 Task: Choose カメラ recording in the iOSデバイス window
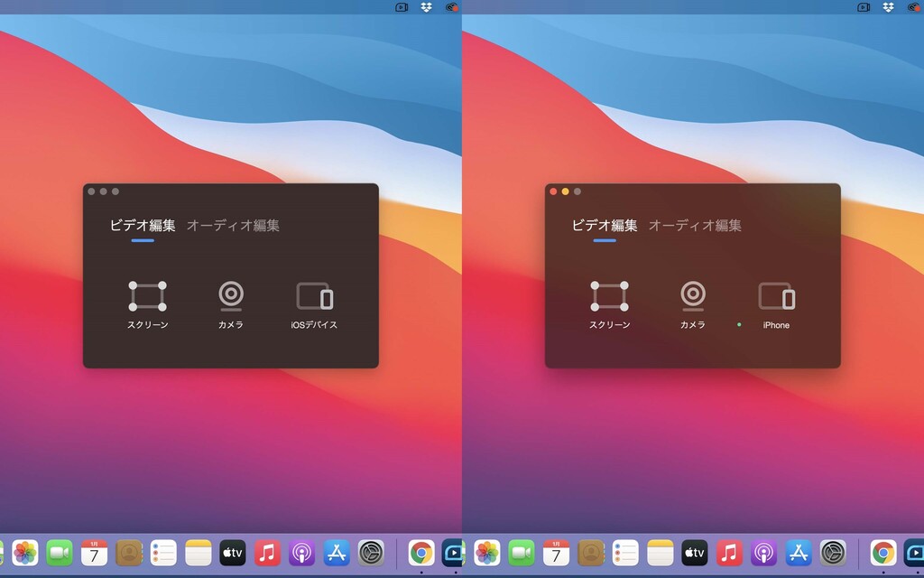(231, 304)
